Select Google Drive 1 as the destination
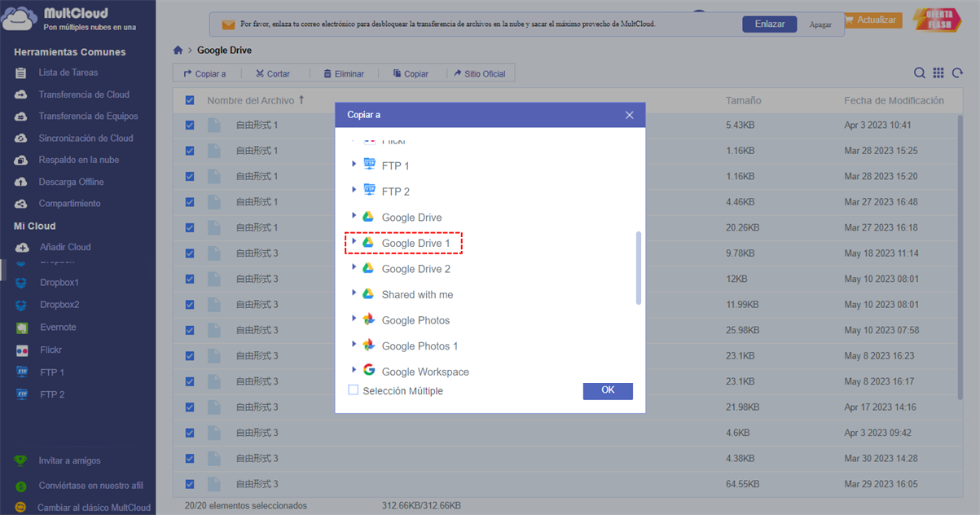 (x=415, y=243)
